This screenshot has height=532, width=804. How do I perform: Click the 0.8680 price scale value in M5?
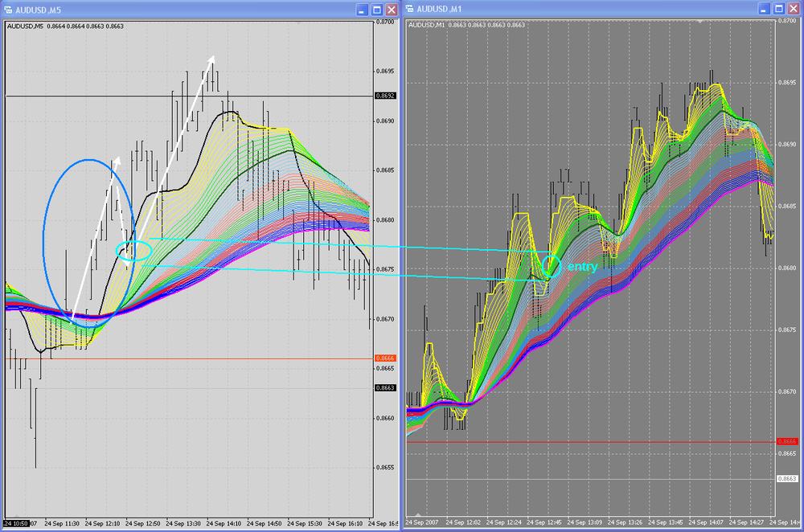pos(385,220)
